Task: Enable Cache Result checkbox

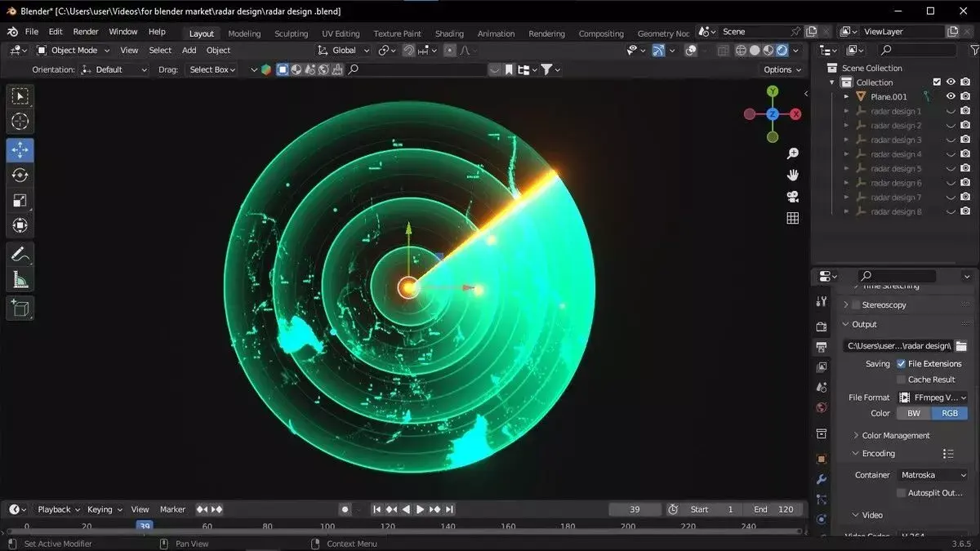Action: (901, 380)
